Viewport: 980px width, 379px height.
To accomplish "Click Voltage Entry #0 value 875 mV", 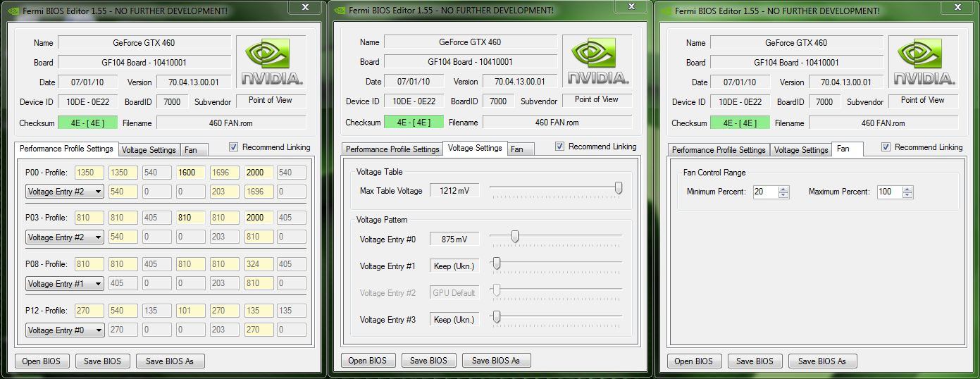I will pyautogui.click(x=454, y=240).
